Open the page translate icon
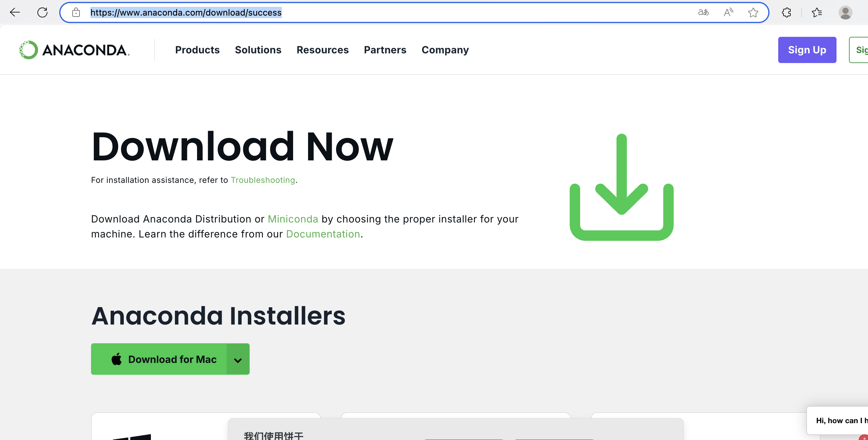The width and height of the screenshot is (868, 440). pyautogui.click(x=703, y=12)
